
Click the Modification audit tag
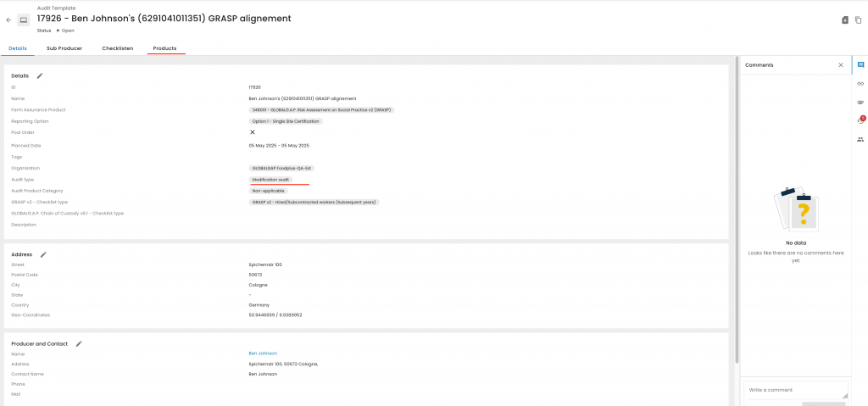tap(270, 180)
